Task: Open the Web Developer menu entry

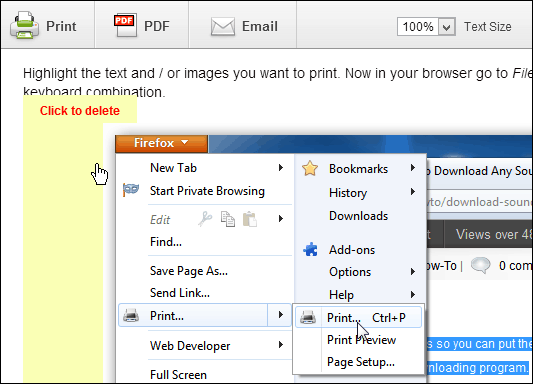Action: (190, 346)
